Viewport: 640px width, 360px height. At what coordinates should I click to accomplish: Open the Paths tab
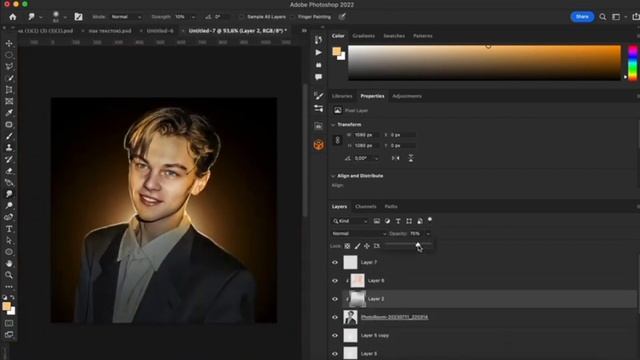391,207
